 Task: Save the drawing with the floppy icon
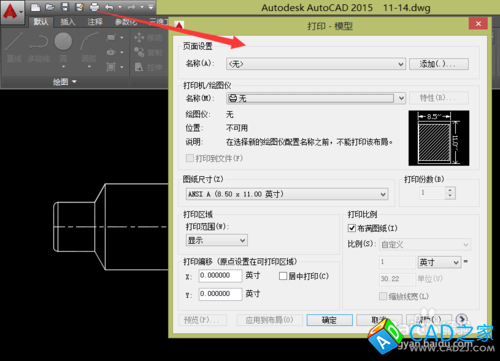[x=65, y=7]
